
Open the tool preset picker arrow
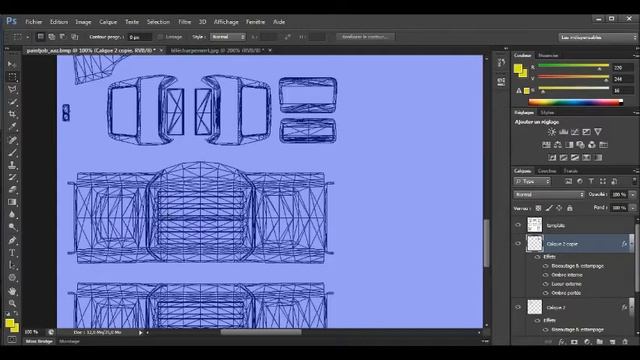[x=27, y=37]
